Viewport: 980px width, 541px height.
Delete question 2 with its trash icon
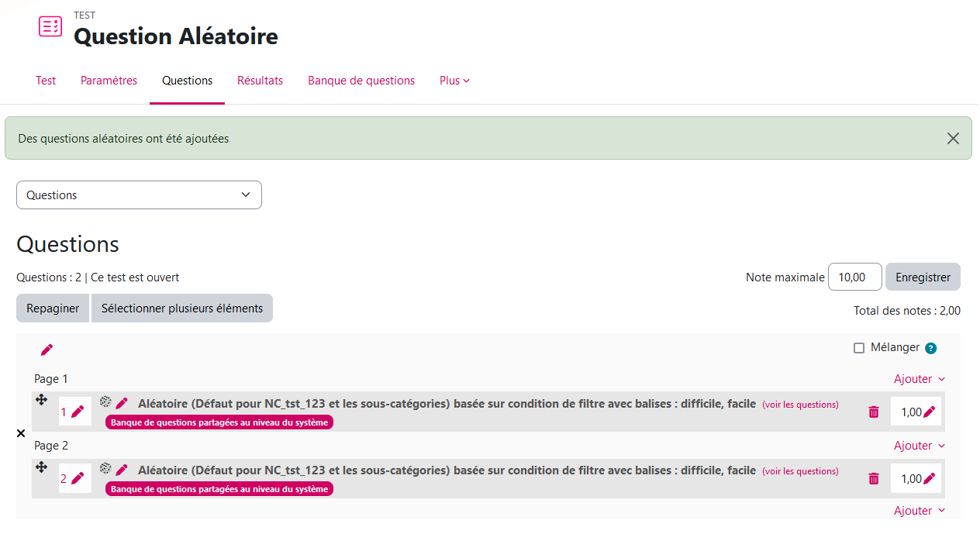pos(874,479)
